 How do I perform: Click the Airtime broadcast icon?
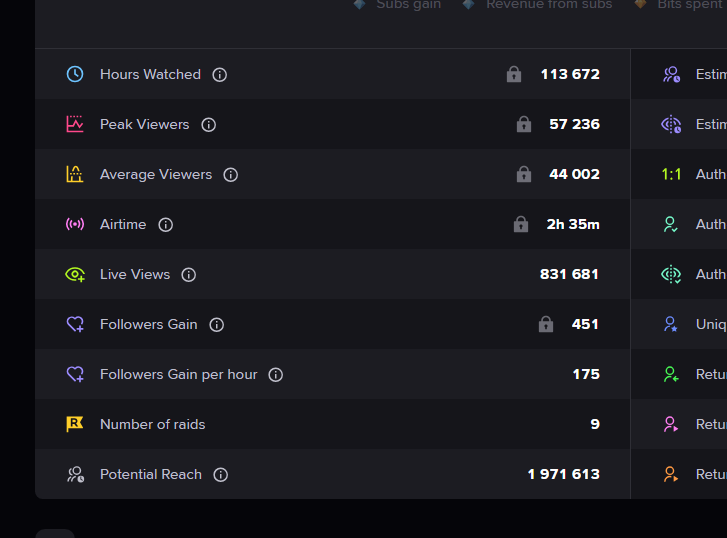(75, 224)
